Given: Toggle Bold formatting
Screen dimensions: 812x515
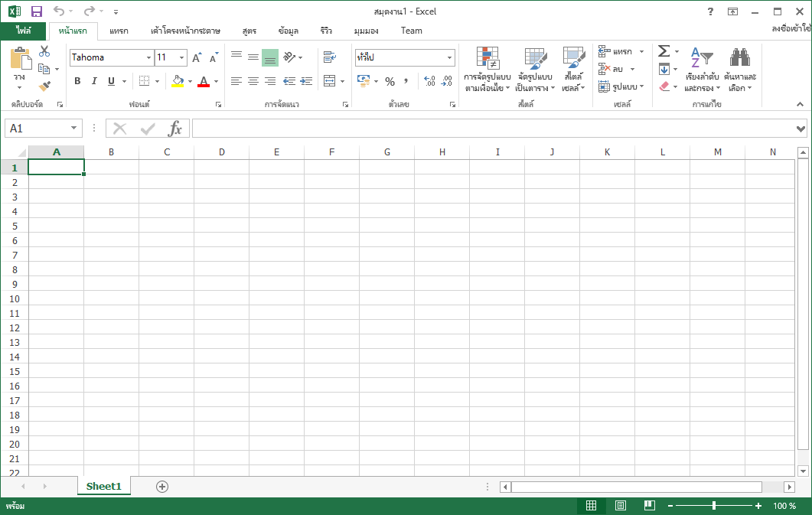Looking at the screenshot, I should (77, 81).
